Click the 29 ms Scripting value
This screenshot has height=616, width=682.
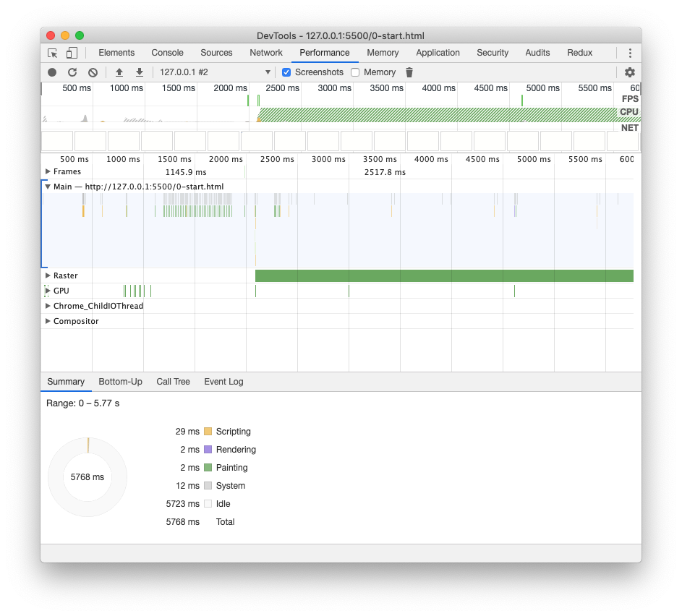tap(187, 431)
